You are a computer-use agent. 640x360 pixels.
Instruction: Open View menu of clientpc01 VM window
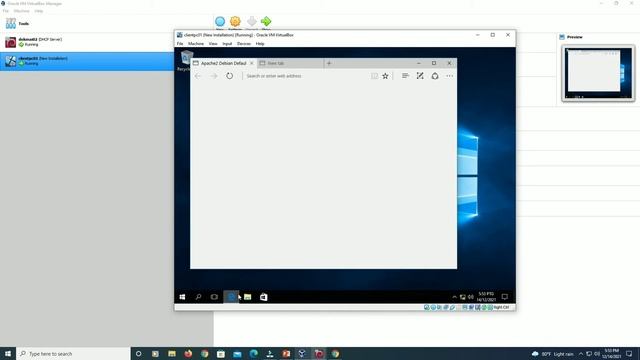[x=213, y=44]
